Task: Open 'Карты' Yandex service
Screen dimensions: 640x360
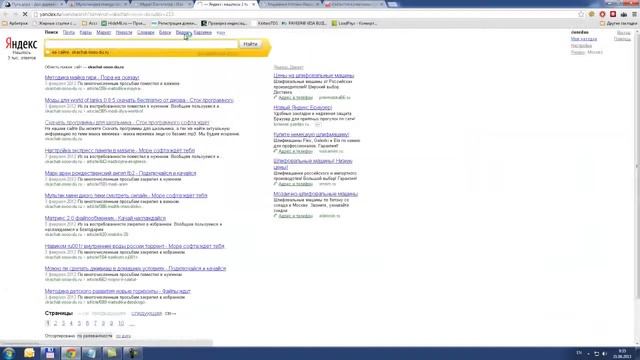Action: tap(85, 32)
